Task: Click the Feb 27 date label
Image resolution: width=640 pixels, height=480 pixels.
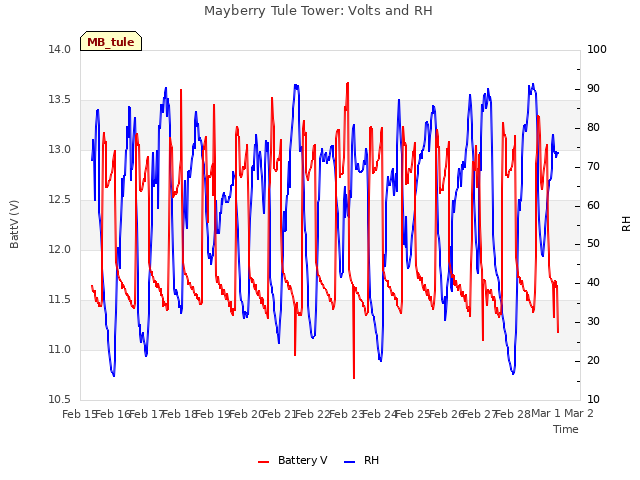Action: pos(479,414)
